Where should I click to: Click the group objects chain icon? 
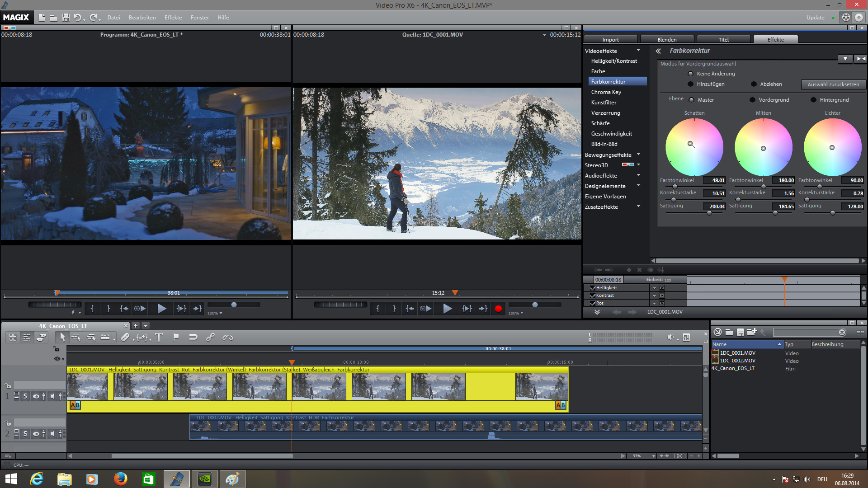pos(210,337)
